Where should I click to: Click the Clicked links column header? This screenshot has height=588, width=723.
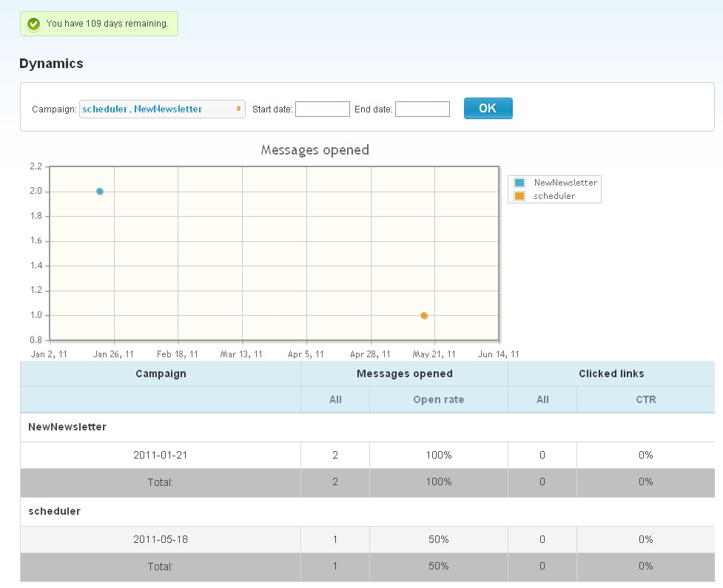tap(611, 374)
